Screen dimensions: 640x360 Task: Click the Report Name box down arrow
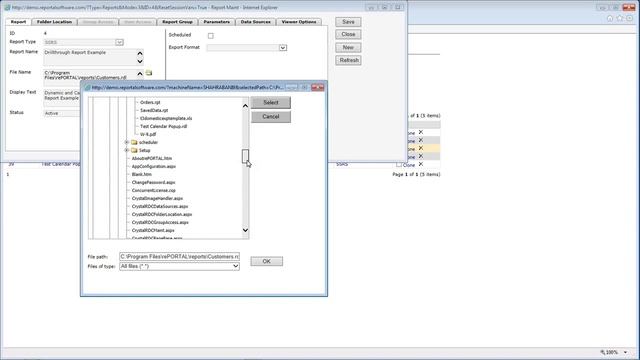(x=140, y=61)
